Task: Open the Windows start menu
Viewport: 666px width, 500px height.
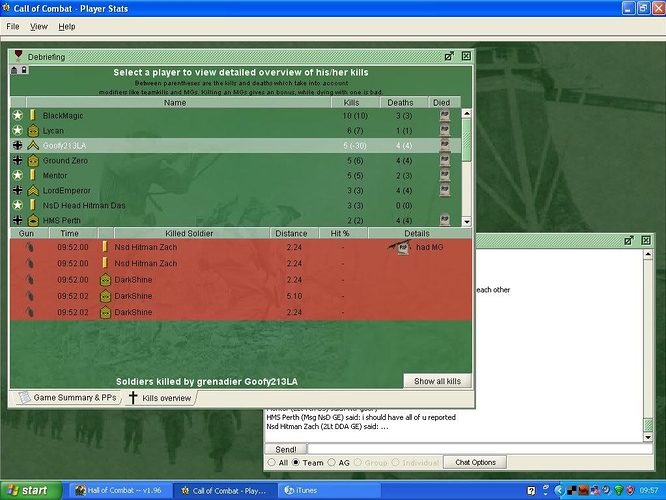Action: [x=31, y=491]
